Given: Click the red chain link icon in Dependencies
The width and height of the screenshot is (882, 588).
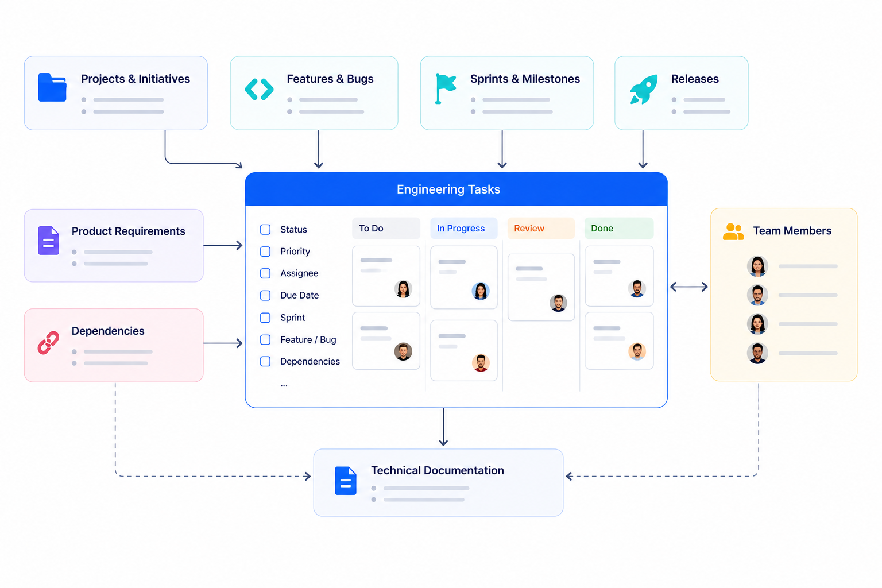Looking at the screenshot, I should tap(49, 342).
